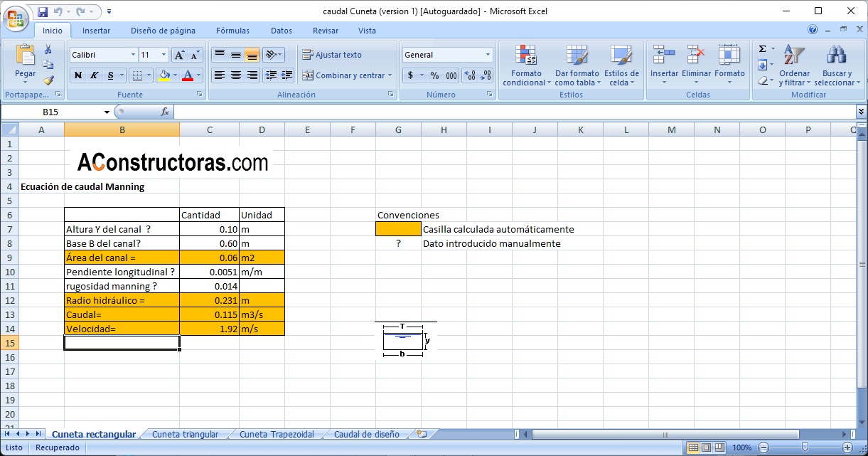
Task: Open Excel Help with the question mark icon
Action: tap(813, 30)
